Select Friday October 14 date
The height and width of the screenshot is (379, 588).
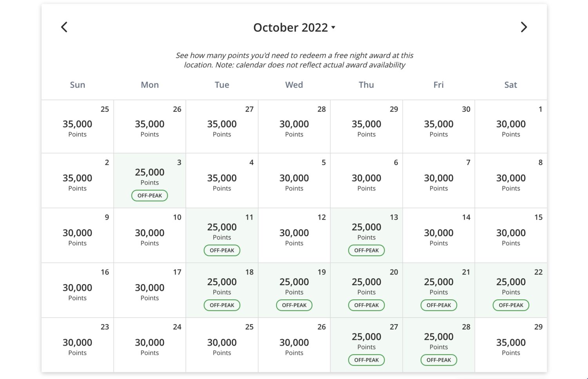(439, 235)
